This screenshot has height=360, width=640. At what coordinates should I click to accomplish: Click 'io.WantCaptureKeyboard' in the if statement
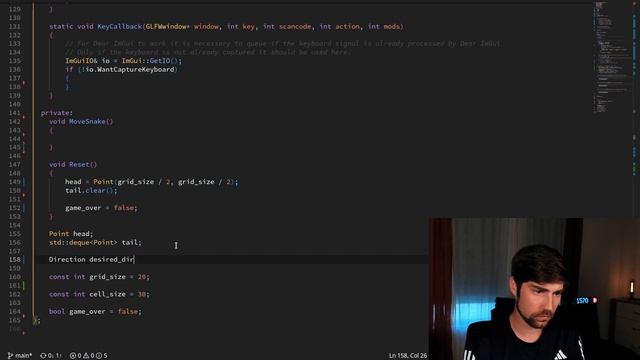click(129, 69)
